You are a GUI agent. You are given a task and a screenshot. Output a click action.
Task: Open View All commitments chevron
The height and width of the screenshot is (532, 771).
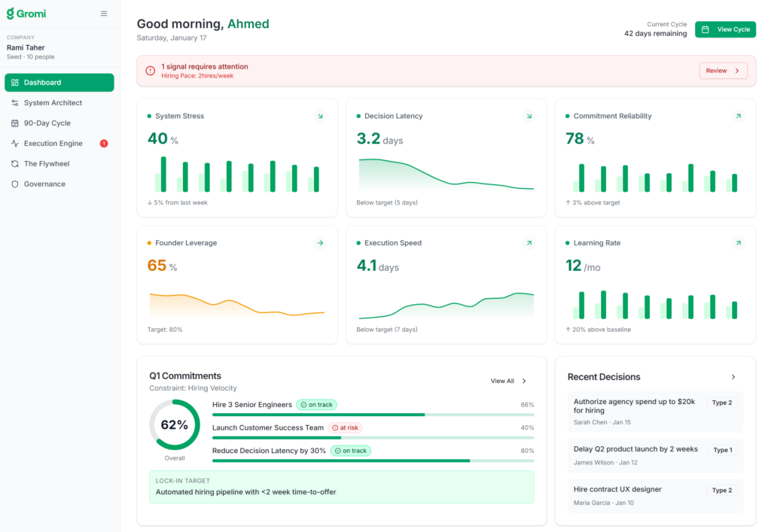524,382
